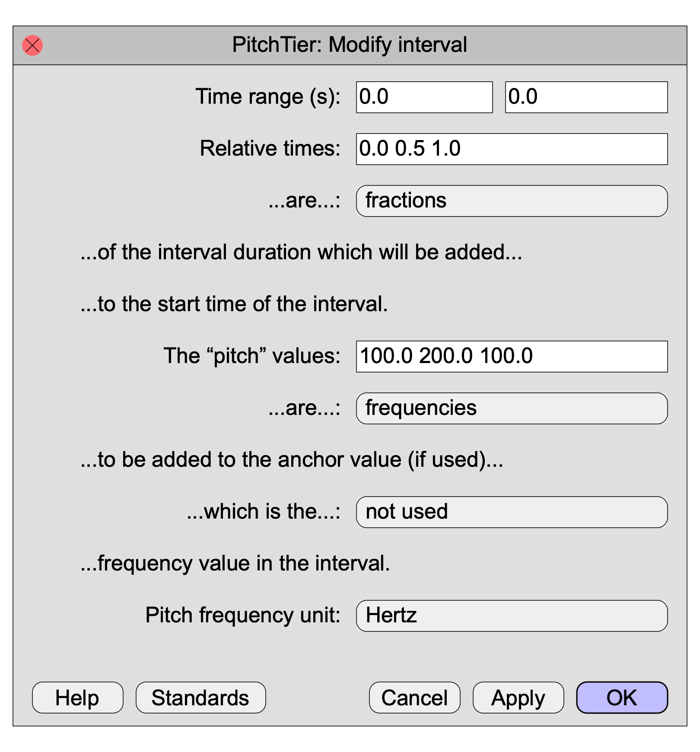
Task: Close the Modify interval dialog with red X
Action: [32, 45]
